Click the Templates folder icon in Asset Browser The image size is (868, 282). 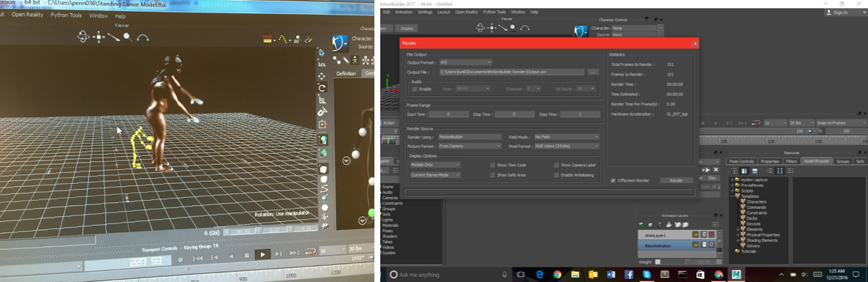pyautogui.click(x=737, y=196)
